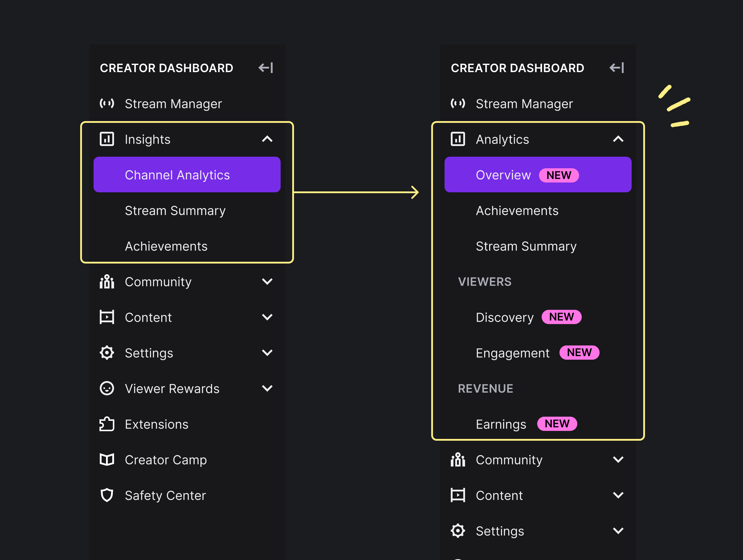Open Earnings under the Revenue section
Image resolution: width=743 pixels, height=560 pixels.
501,424
